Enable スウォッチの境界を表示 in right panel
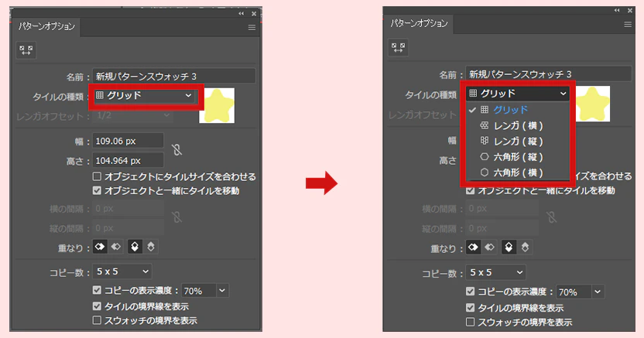Image resolution: width=644 pixels, height=338 pixels. coord(471,322)
